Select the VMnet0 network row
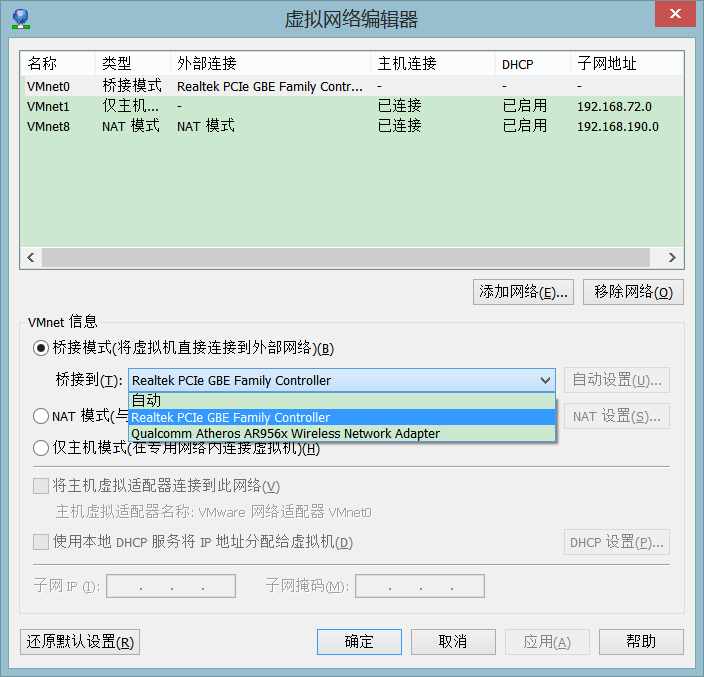Image resolution: width=704 pixels, height=677 pixels. point(352,86)
